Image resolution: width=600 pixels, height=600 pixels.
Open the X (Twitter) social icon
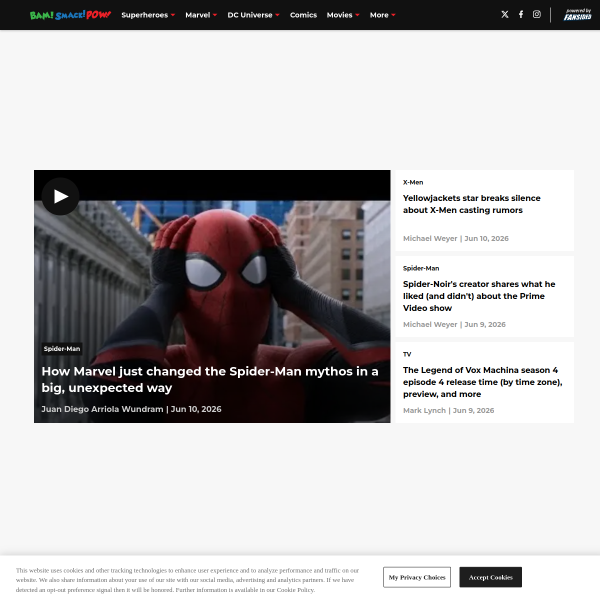coord(505,15)
